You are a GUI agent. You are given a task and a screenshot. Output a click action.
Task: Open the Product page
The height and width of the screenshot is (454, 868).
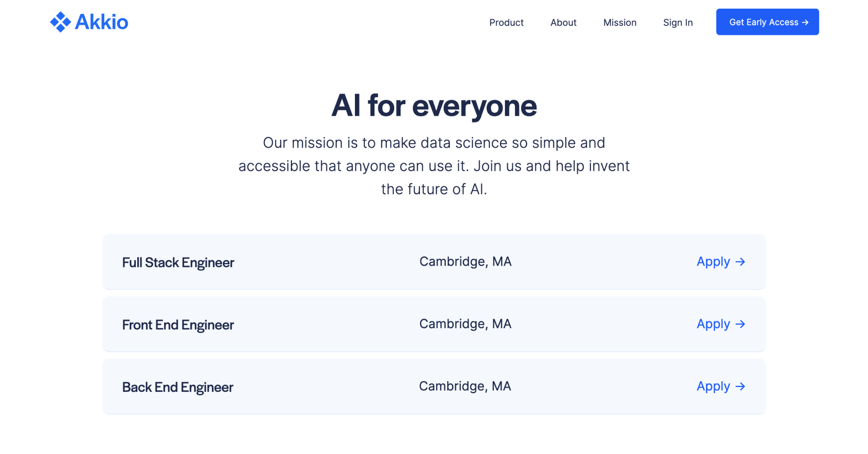coord(506,22)
